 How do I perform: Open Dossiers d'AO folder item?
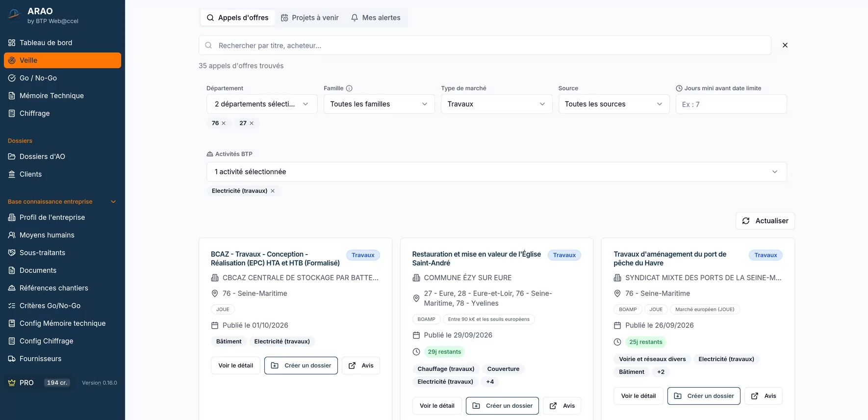click(x=62, y=157)
